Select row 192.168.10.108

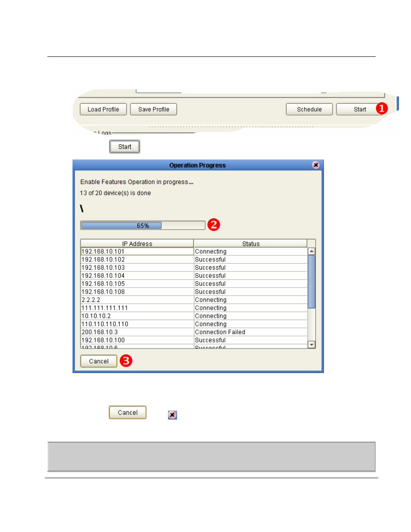coord(194,292)
